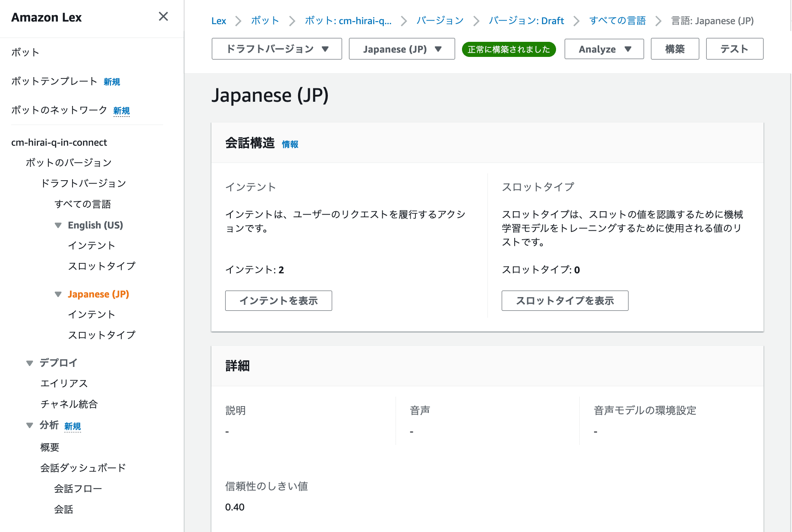This screenshot has height=532, width=792.
Task: Collapse the English (US) language section
Action: click(58, 225)
